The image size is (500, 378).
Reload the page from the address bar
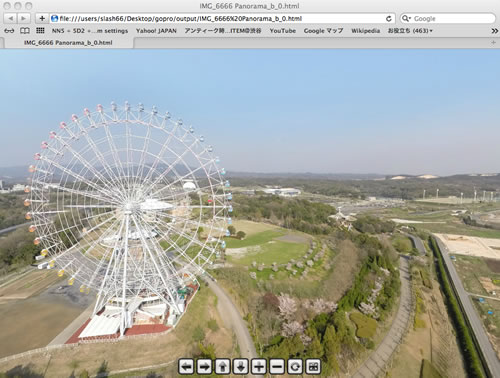(x=389, y=19)
